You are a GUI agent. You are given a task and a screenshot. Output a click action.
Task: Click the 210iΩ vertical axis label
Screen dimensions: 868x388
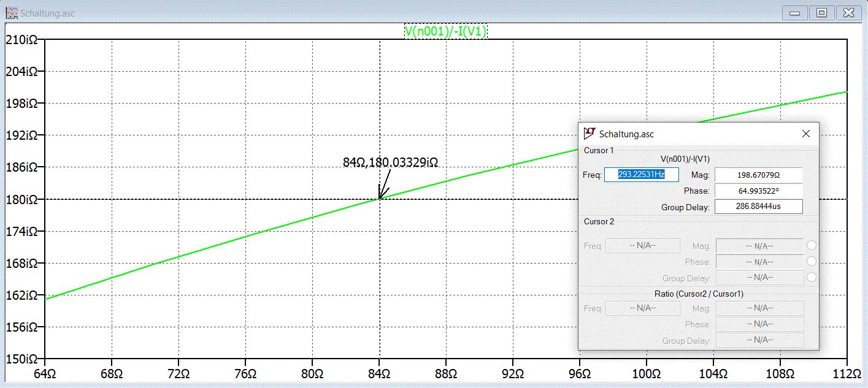[22, 40]
